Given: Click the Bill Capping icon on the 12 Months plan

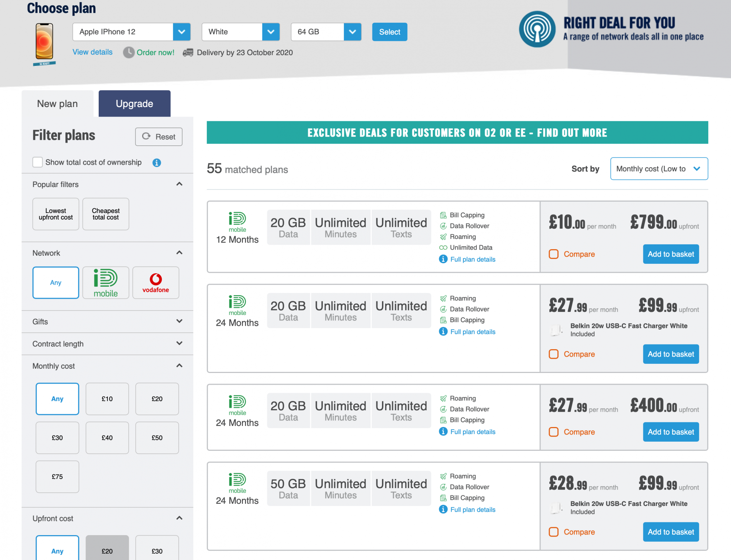Looking at the screenshot, I should [443, 215].
